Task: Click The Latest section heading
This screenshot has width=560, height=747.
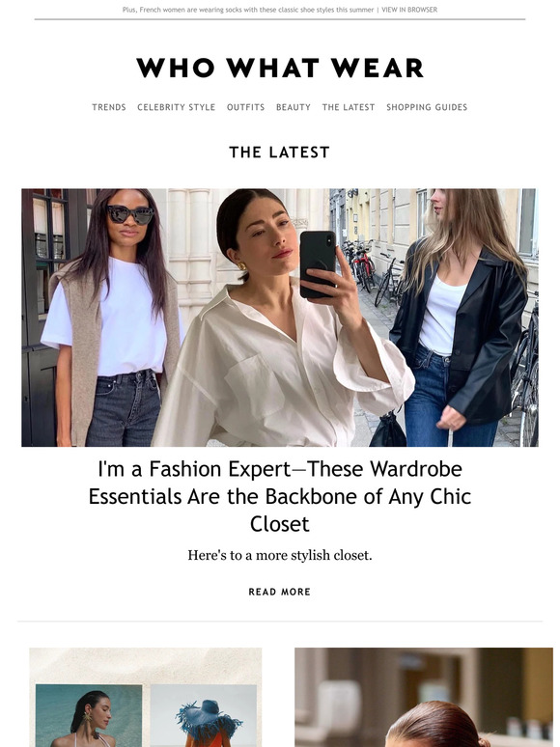Action: coord(280,152)
